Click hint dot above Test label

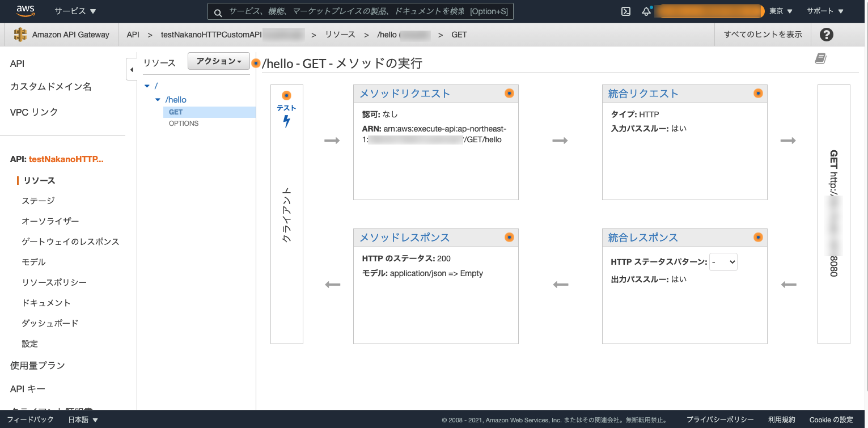pyautogui.click(x=286, y=95)
